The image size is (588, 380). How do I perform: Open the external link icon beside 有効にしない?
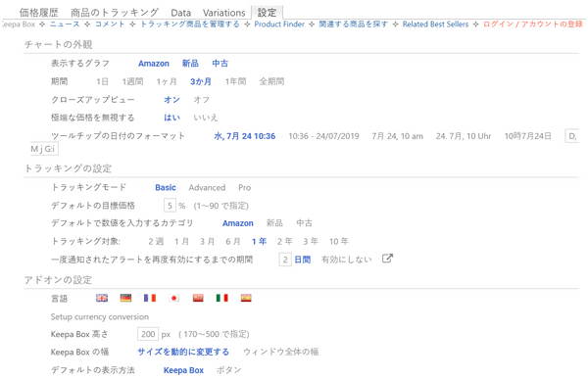[x=387, y=259]
